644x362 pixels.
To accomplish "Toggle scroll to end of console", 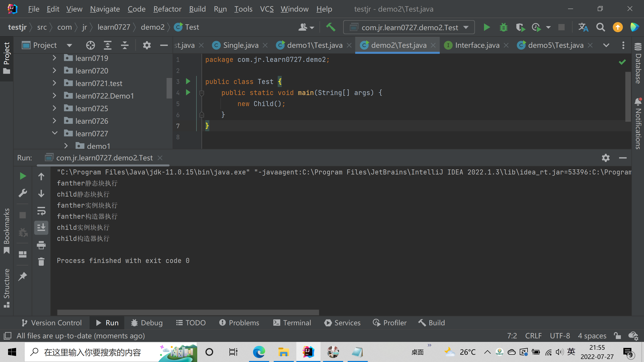I will [41, 228].
